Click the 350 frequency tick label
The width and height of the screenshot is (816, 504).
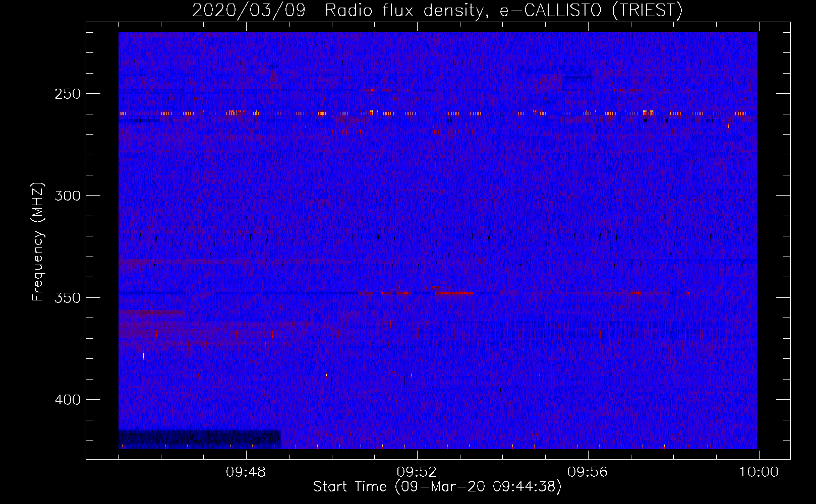pos(67,297)
